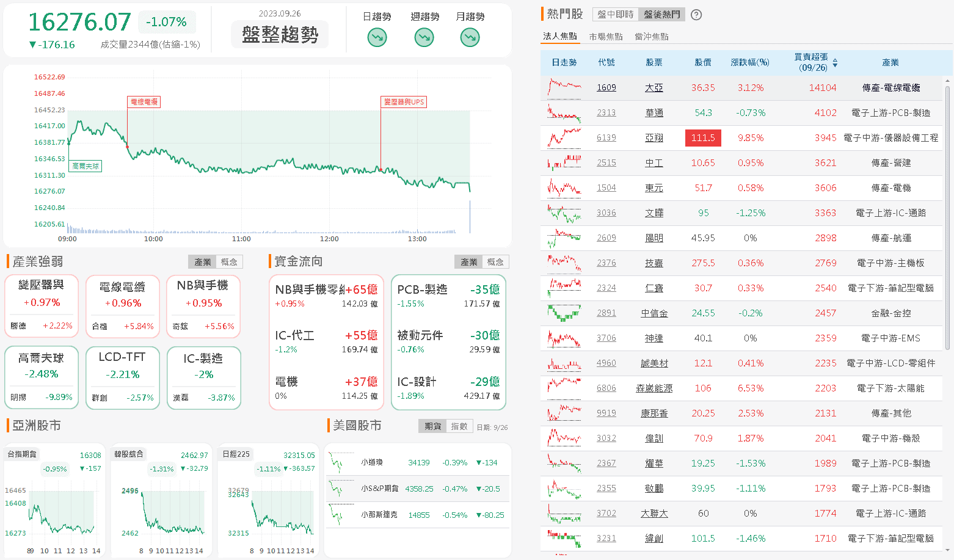Open the 華通 stock link

tap(654, 113)
